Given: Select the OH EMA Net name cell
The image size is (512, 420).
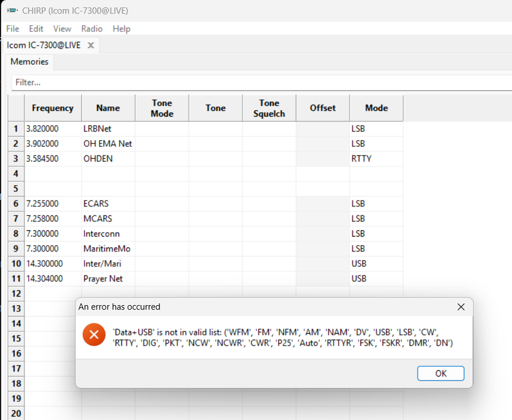Looking at the screenshot, I should [108, 144].
